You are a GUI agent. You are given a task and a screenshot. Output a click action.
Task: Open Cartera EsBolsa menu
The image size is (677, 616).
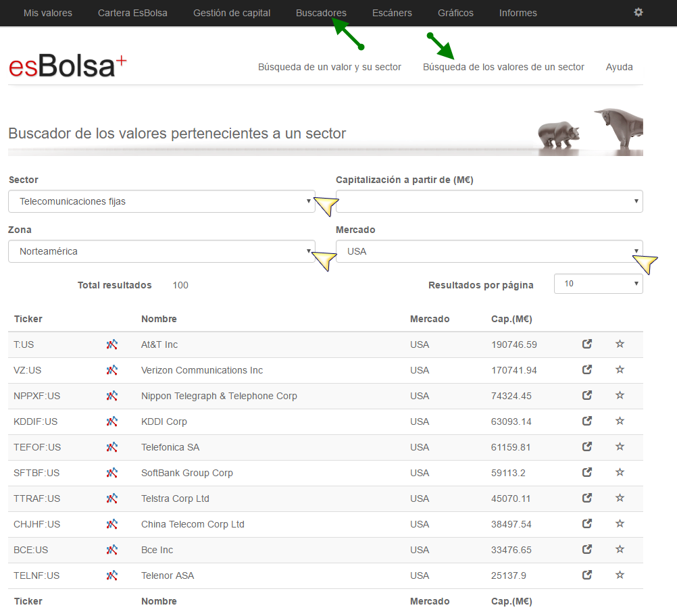pyautogui.click(x=132, y=13)
